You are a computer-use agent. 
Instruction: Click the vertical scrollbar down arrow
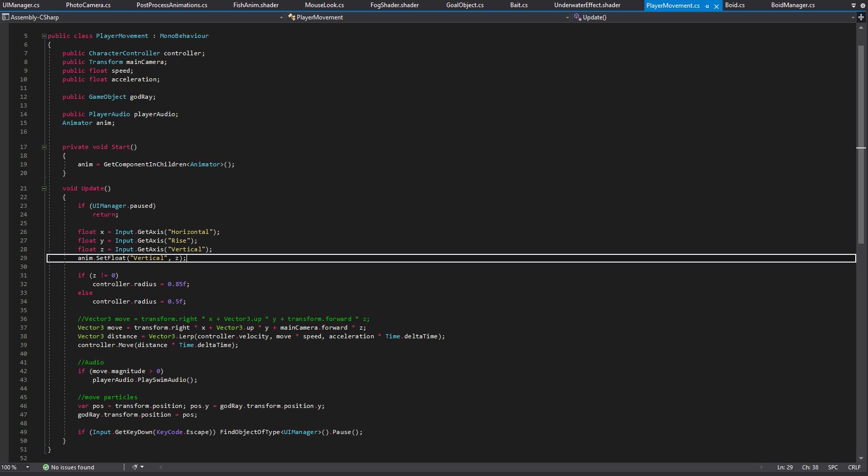pyautogui.click(x=861, y=459)
